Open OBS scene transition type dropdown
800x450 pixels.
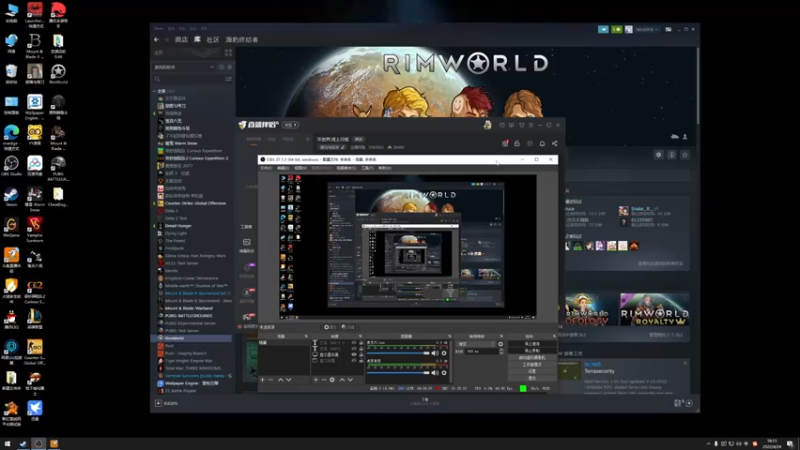point(476,344)
